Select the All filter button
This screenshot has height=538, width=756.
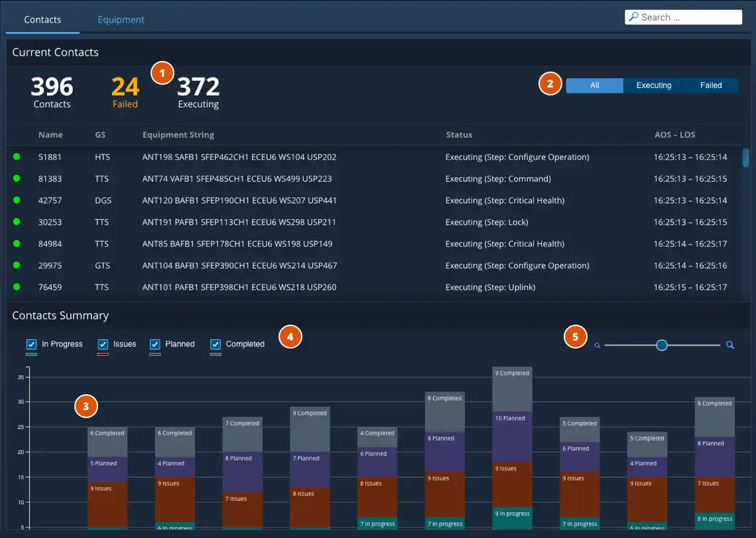(594, 85)
